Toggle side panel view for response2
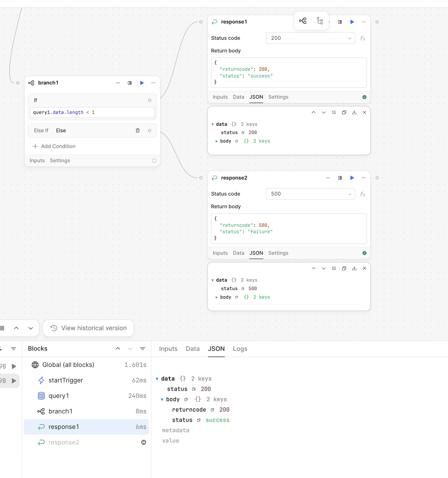 (340, 178)
